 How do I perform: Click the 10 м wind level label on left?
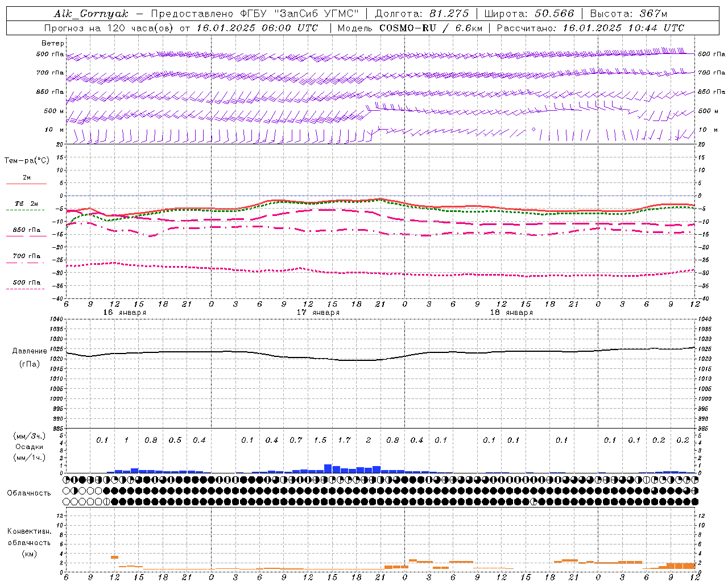[x=55, y=130]
